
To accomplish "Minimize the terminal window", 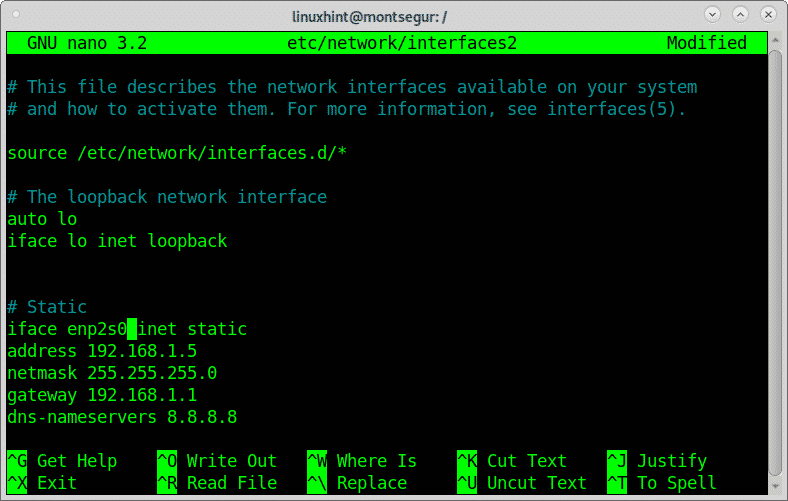I will pyautogui.click(x=713, y=14).
